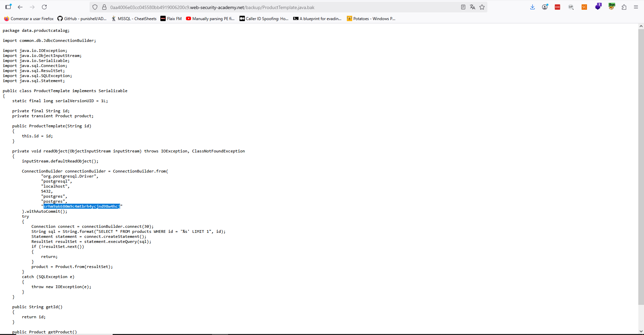
Task: Open the GitHub punishell bookmark
Action: pos(82,19)
